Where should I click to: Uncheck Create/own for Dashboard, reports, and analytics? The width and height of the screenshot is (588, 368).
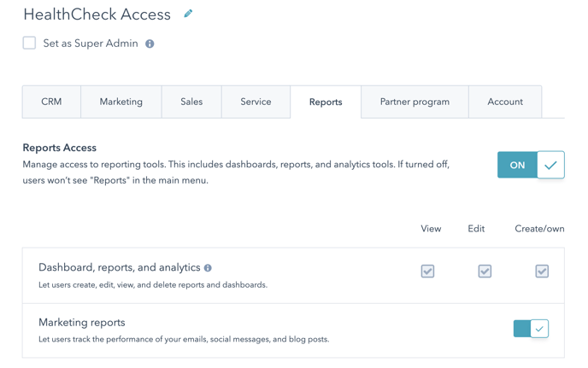pos(542,272)
